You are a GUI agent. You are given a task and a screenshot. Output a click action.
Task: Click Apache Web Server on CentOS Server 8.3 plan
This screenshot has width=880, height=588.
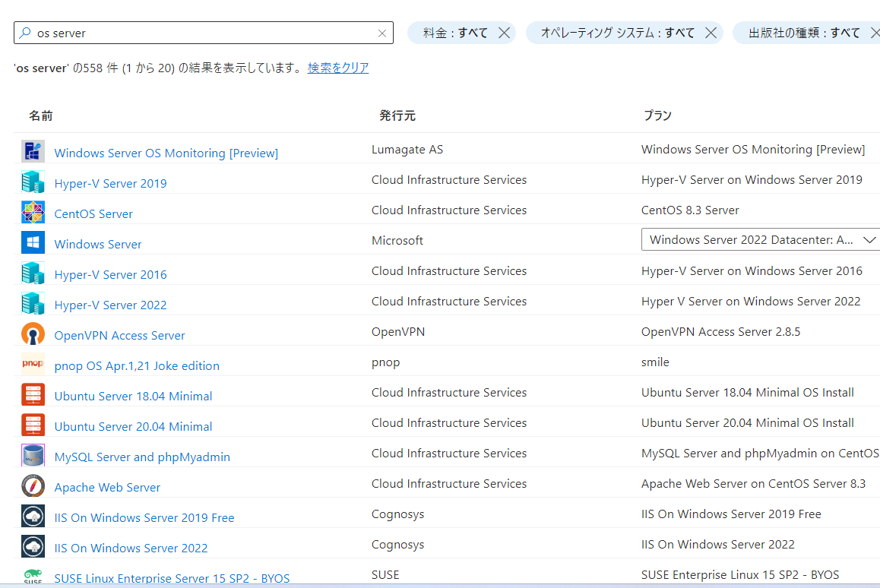tap(754, 484)
